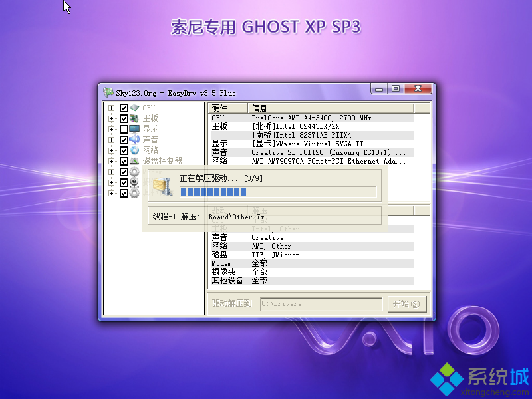
Task: Uncheck the webcam row checkbox
Action: (x=124, y=182)
